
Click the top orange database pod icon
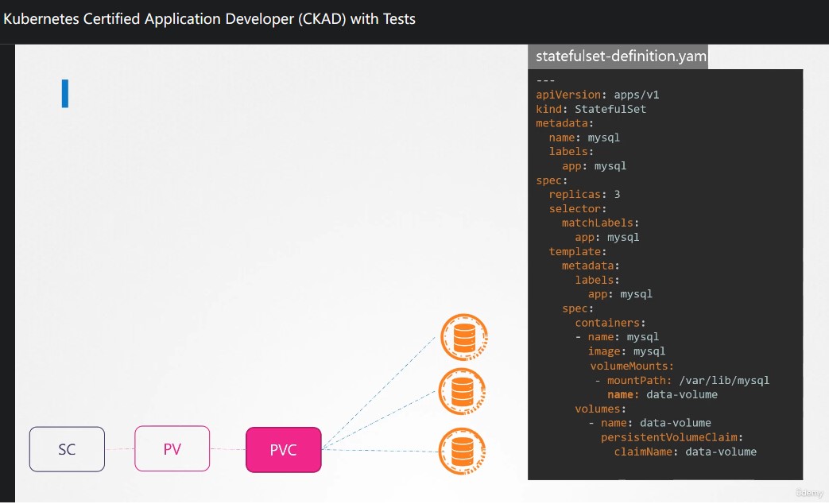[464, 337]
